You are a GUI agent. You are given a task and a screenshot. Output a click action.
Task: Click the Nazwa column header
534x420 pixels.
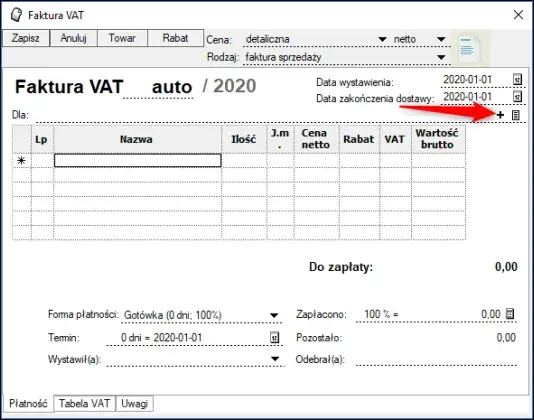pyautogui.click(x=138, y=139)
